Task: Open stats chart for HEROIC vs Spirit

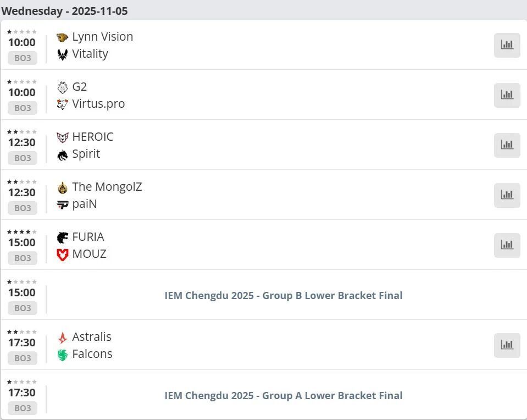Action: [507, 145]
